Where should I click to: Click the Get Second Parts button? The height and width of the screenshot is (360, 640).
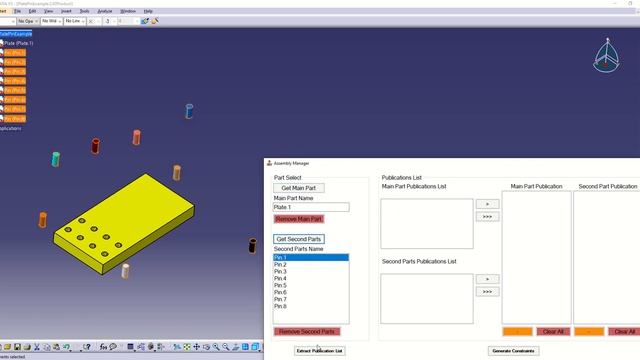(299, 239)
